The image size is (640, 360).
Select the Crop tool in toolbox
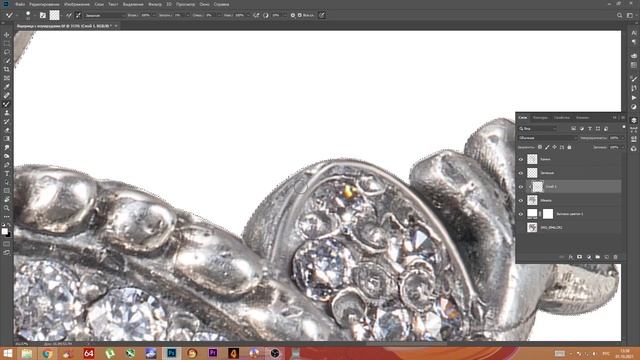7,69
